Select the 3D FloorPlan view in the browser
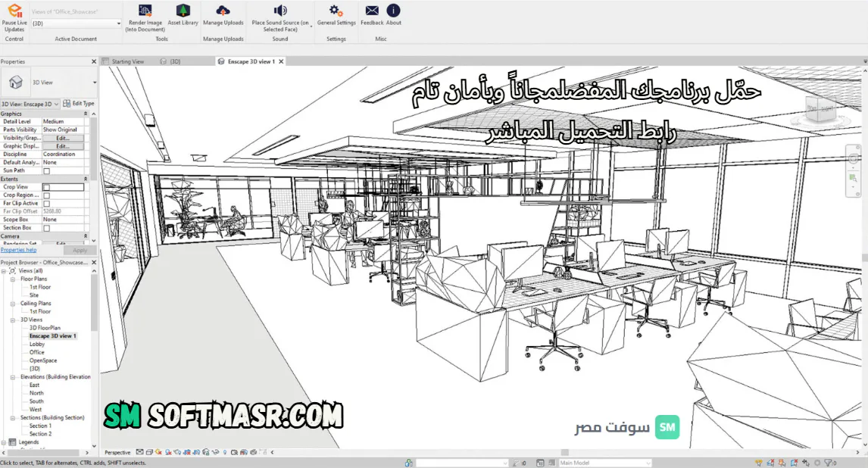Screen dimensions: 868x468 45,328
